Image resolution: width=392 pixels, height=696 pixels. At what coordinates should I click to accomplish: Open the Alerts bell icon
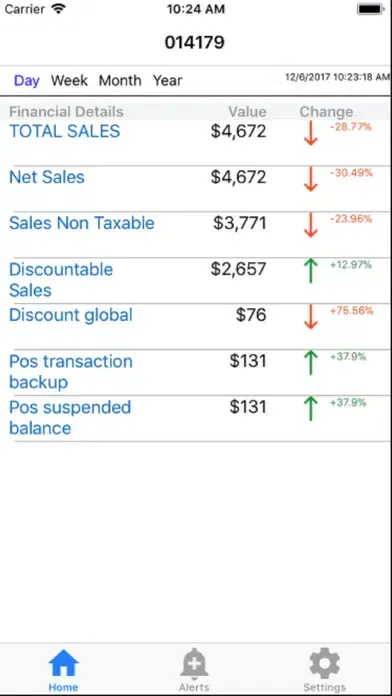point(194,663)
